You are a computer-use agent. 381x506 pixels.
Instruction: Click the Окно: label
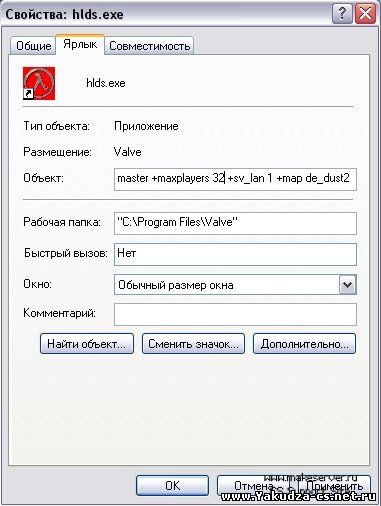[x=37, y=284]
